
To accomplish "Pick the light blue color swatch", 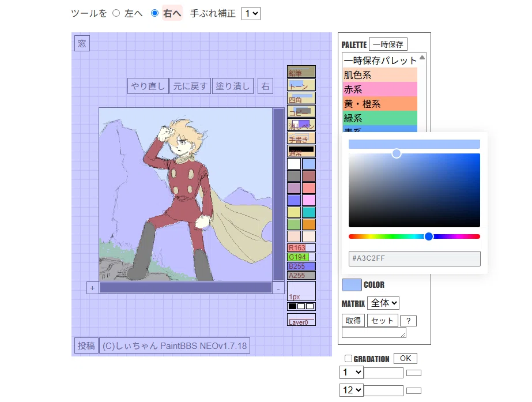I will tap(309, 164).
